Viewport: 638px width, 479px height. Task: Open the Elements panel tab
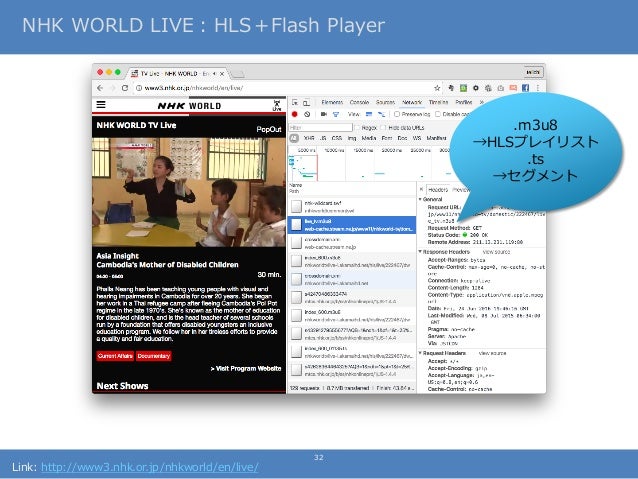[332, 103]
